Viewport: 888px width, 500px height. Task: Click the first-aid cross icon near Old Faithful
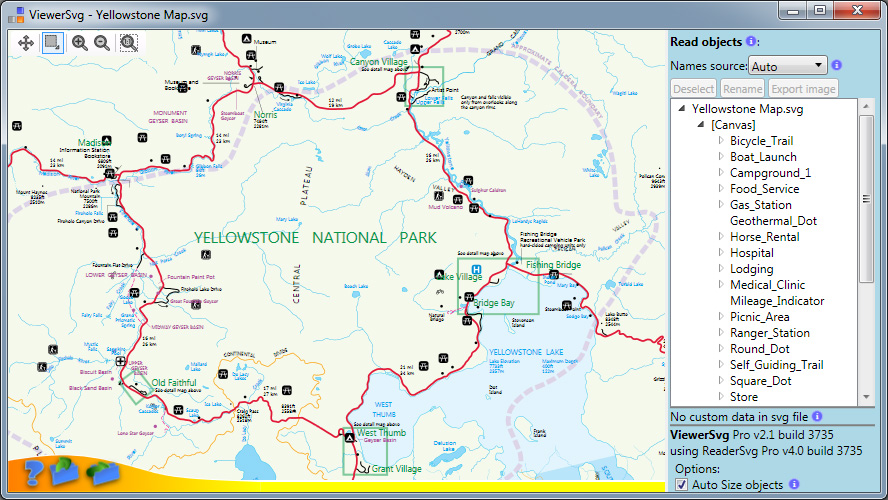coord(121,361)
